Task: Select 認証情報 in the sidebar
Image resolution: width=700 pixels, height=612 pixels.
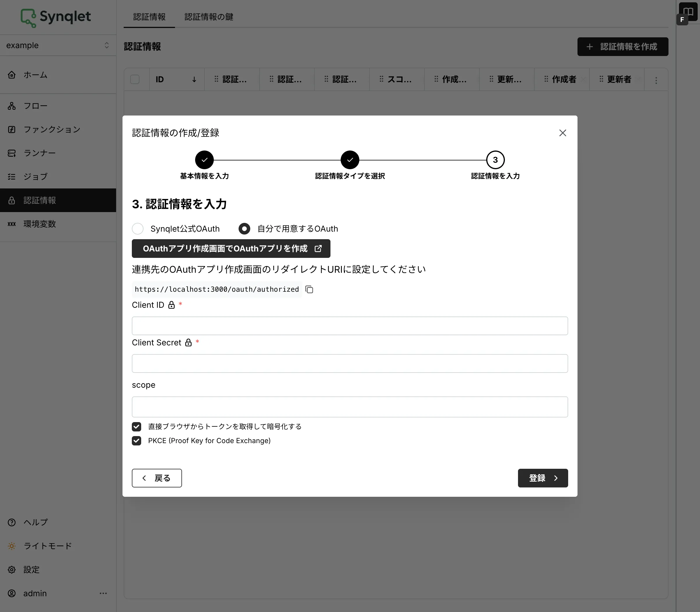Action: pyautogui.click(x=58, y=200)
